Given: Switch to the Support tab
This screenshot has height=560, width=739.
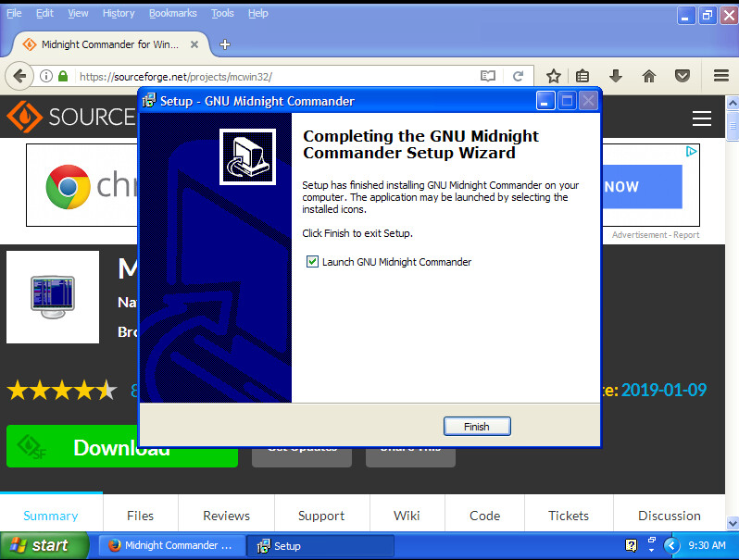Looking at the screenshot, I should [x=321, y=516].
